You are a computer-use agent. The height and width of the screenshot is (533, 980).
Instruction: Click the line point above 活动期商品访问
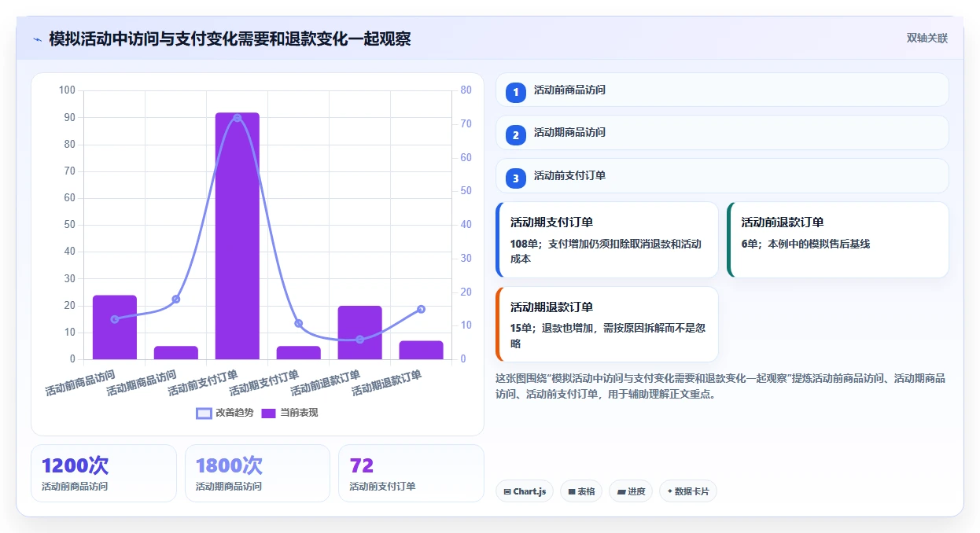pos(176,299)
